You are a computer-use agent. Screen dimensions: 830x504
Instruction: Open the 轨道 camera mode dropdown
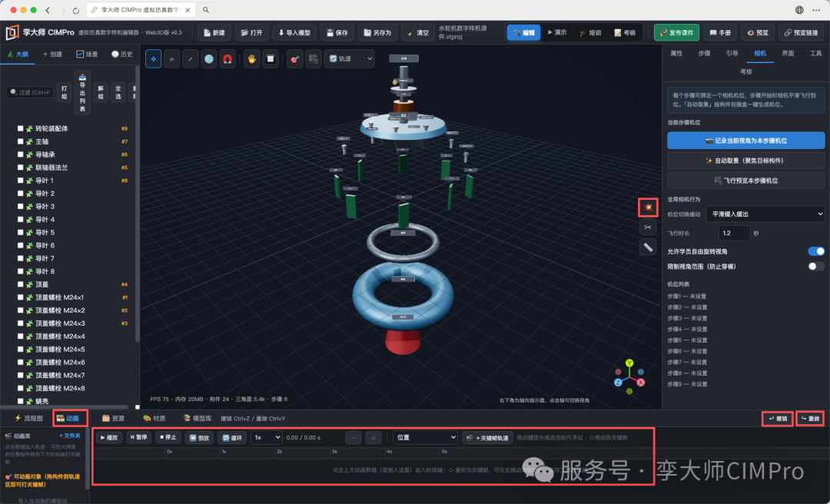(350, 58)
